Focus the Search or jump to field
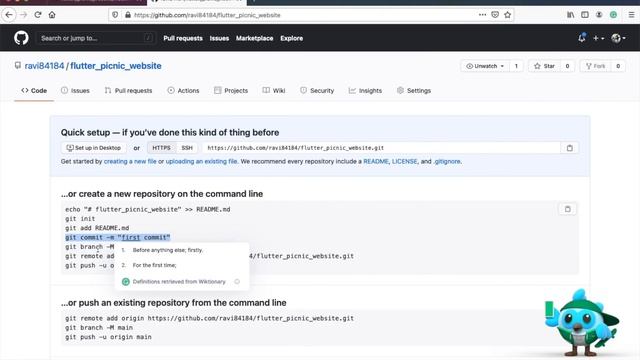The image size is (640, 360). (x=96, y=38)
